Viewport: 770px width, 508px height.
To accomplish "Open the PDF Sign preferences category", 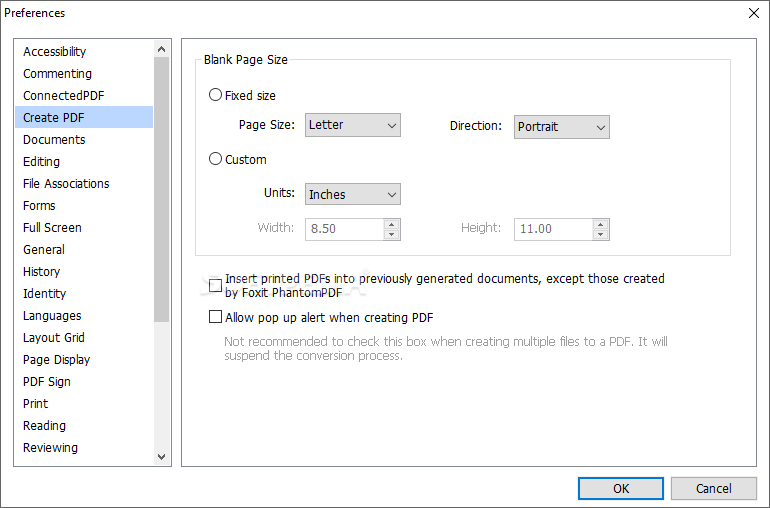I will click(84, 382).
